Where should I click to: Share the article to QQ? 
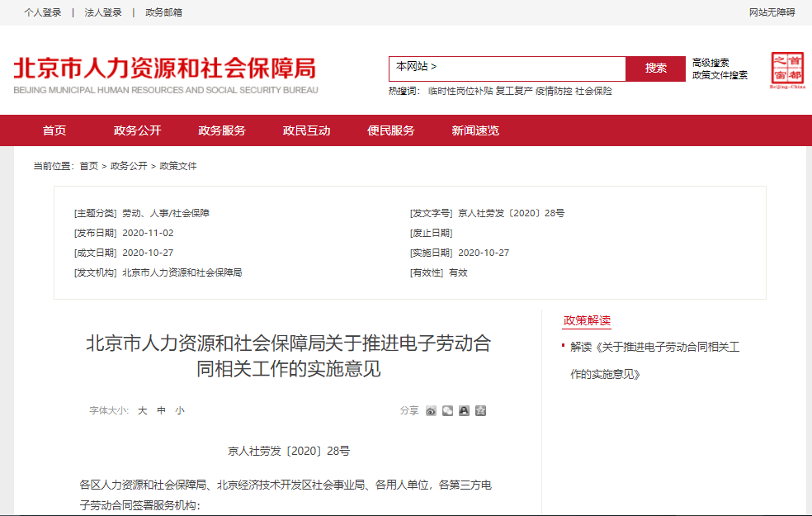pos(464,411)
